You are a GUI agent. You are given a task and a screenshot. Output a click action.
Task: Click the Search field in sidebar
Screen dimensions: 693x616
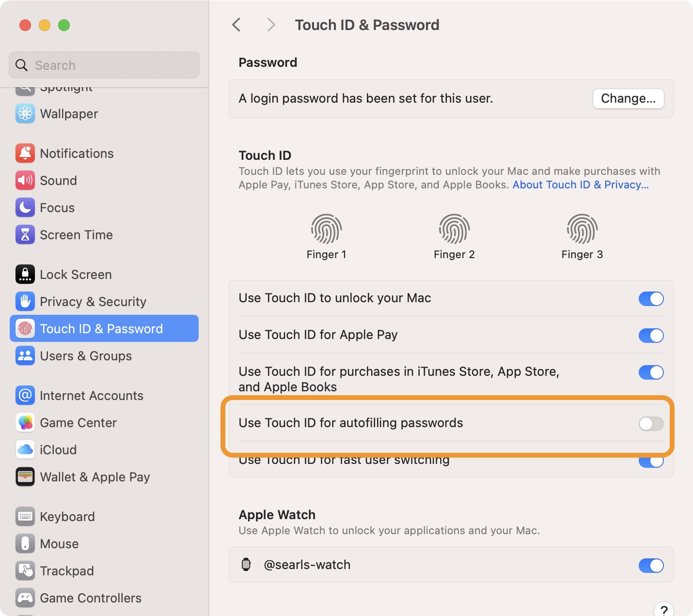[104, 65]
